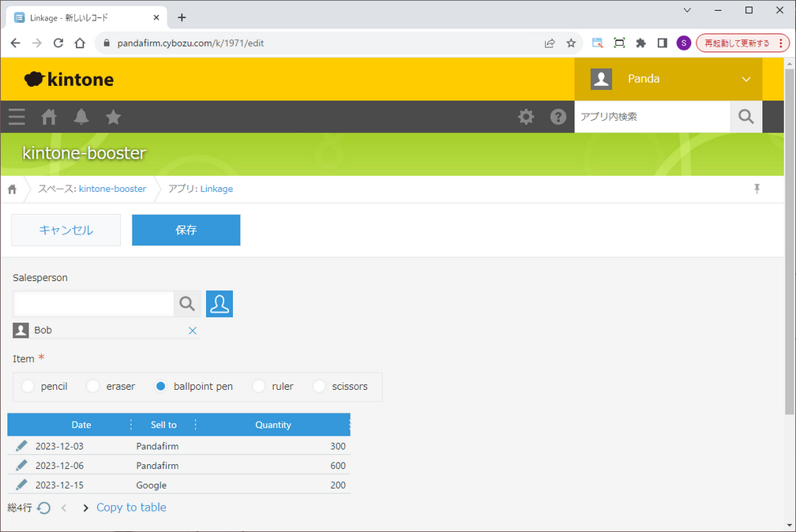Screen dimensions: 796x532
Task: Select the eraser radio option
Action: pyautogui.click(x=93, y=386)
